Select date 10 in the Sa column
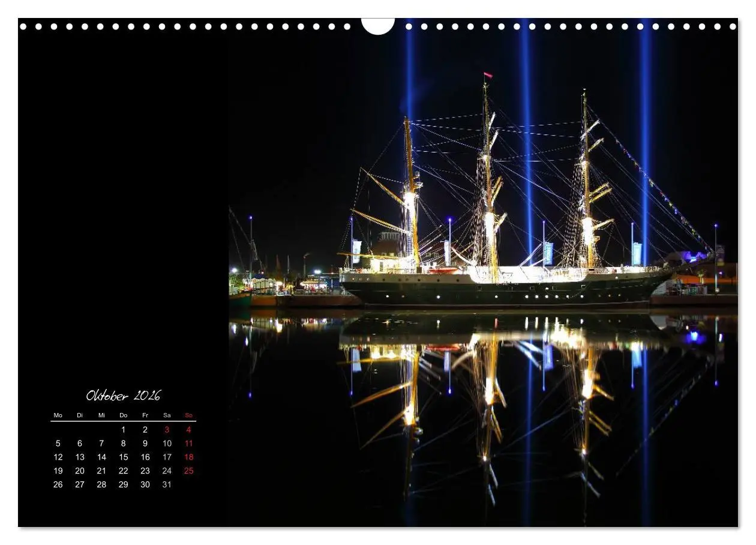 coord(167,444)
